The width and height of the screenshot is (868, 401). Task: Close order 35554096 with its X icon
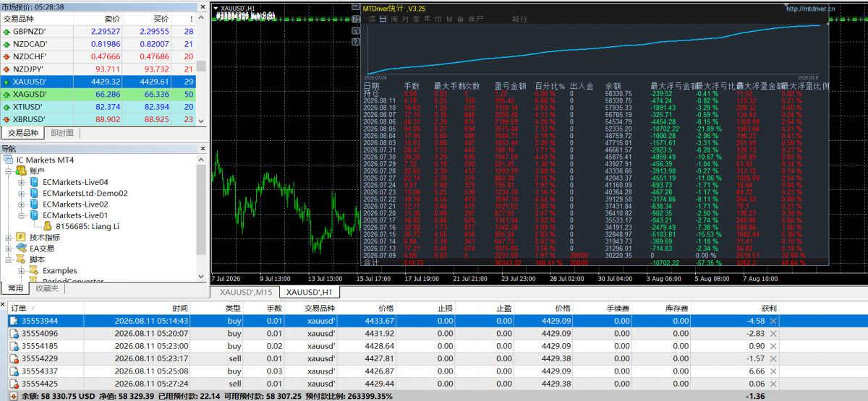[773, 334]
